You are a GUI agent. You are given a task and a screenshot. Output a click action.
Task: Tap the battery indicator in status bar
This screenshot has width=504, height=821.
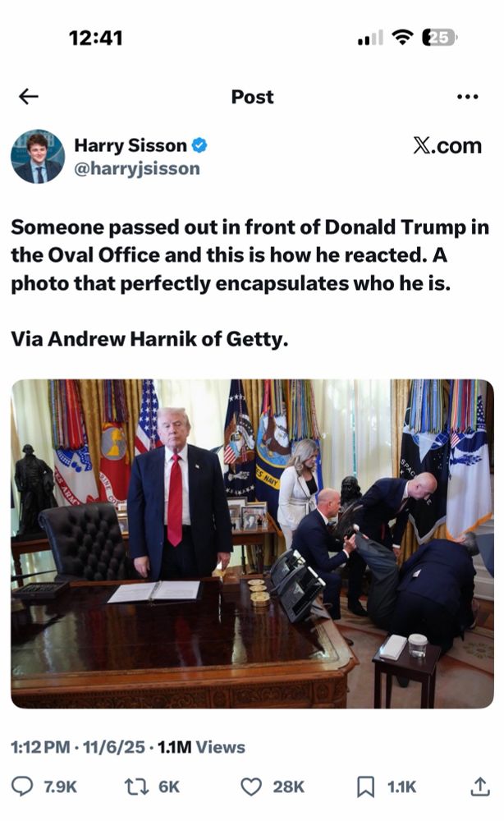[440, 38]
